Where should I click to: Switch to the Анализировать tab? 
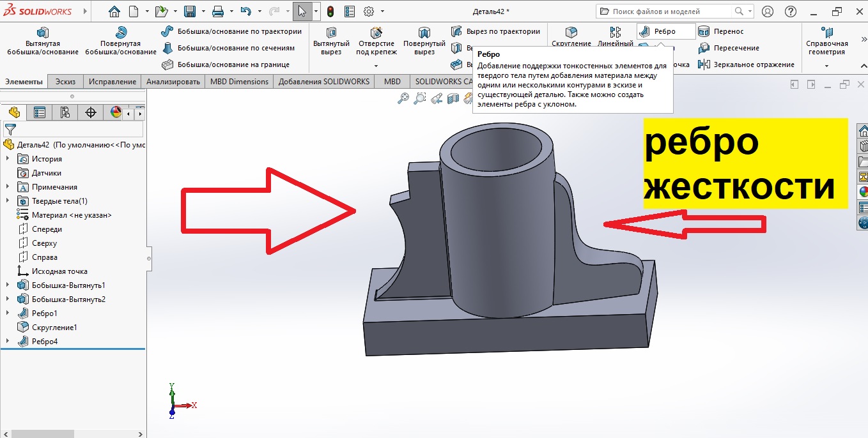coord(173,82)
